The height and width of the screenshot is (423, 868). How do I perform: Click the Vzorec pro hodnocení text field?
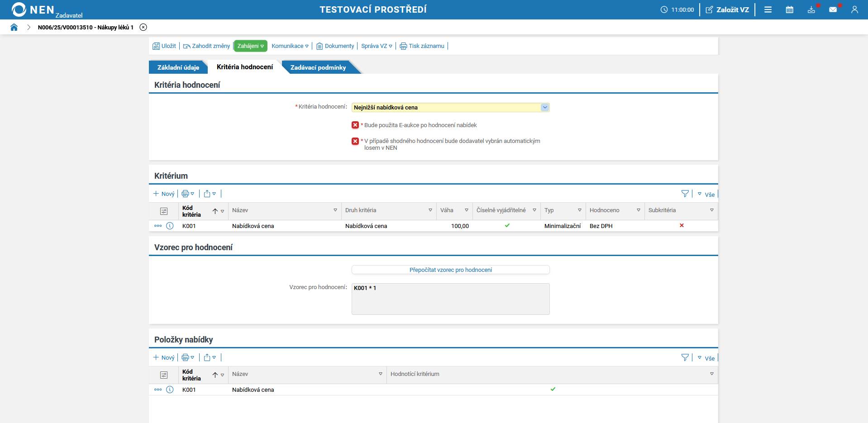tap(450, 299)
